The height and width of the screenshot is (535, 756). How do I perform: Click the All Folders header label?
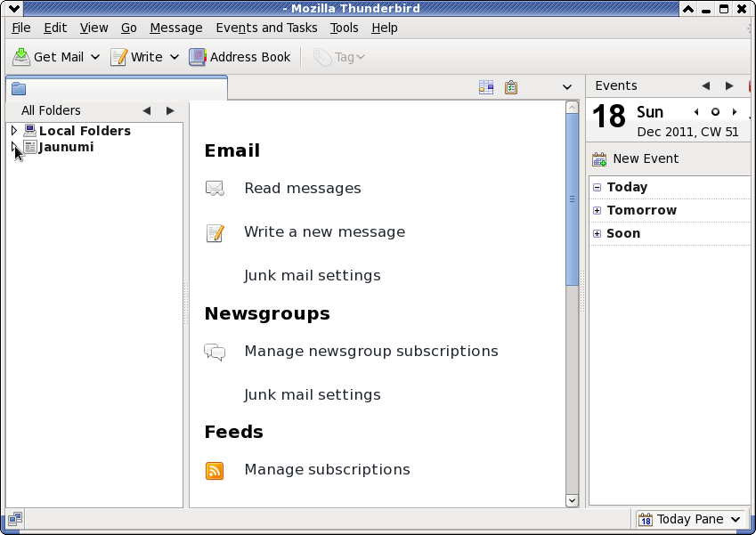[x=51, y=111]
